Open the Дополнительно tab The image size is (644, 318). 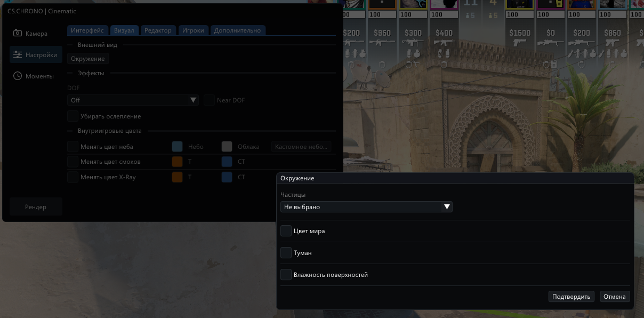[238, 30]
